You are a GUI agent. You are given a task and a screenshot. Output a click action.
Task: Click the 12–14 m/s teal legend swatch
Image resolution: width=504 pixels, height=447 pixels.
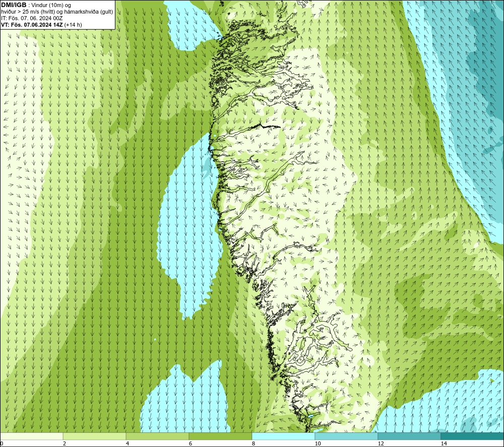point(409,436)
